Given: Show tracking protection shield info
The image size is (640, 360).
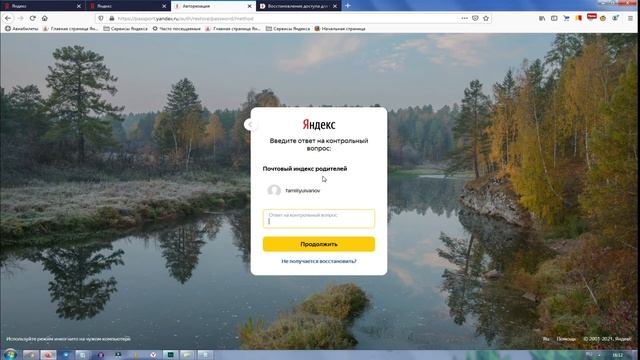Looking at the screenshot, I should click(x=101, y=18).
